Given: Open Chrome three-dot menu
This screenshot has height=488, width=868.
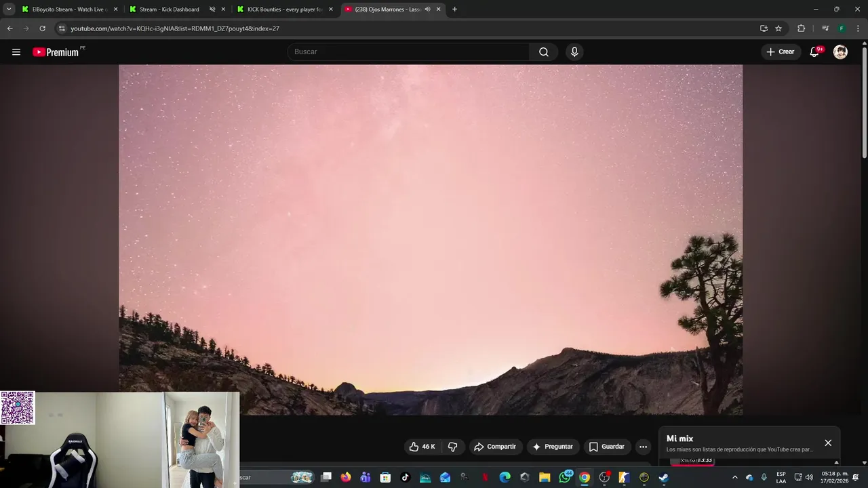Looking at the screenshot, I should pos(859,28).
